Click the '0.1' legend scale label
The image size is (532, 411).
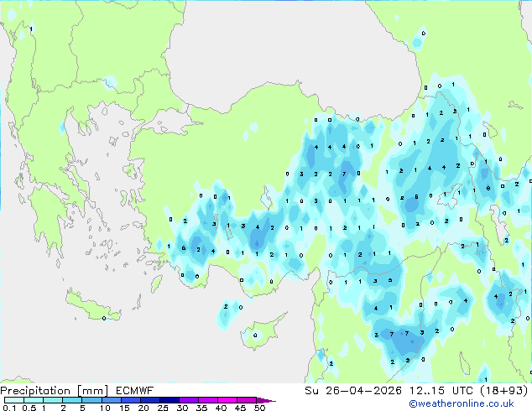(9, 408)
